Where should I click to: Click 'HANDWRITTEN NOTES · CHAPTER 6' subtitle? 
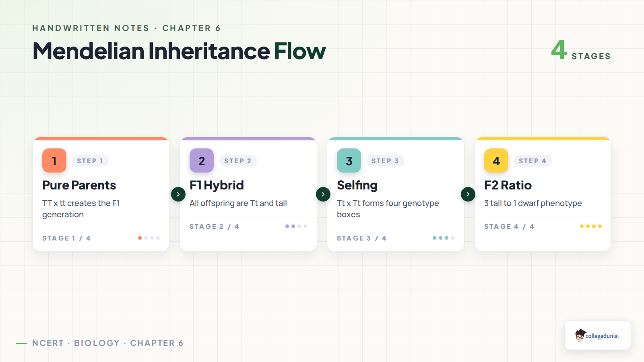coord(126,28)
